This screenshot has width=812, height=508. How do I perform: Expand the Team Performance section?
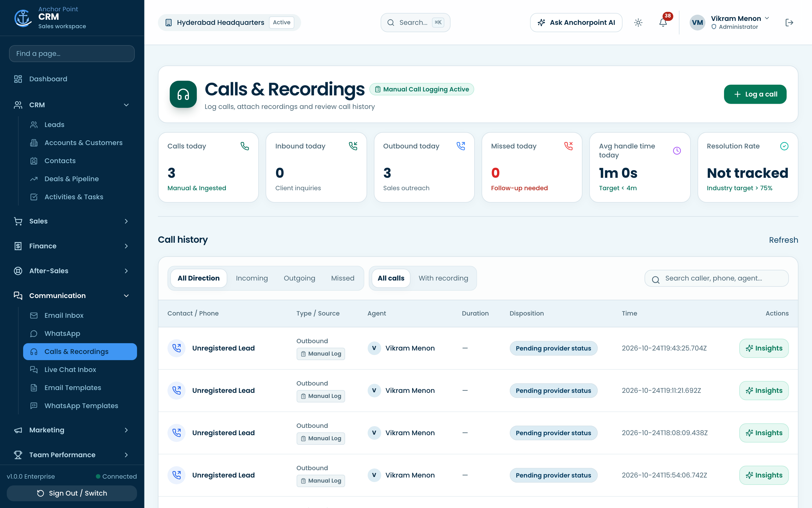72,455
